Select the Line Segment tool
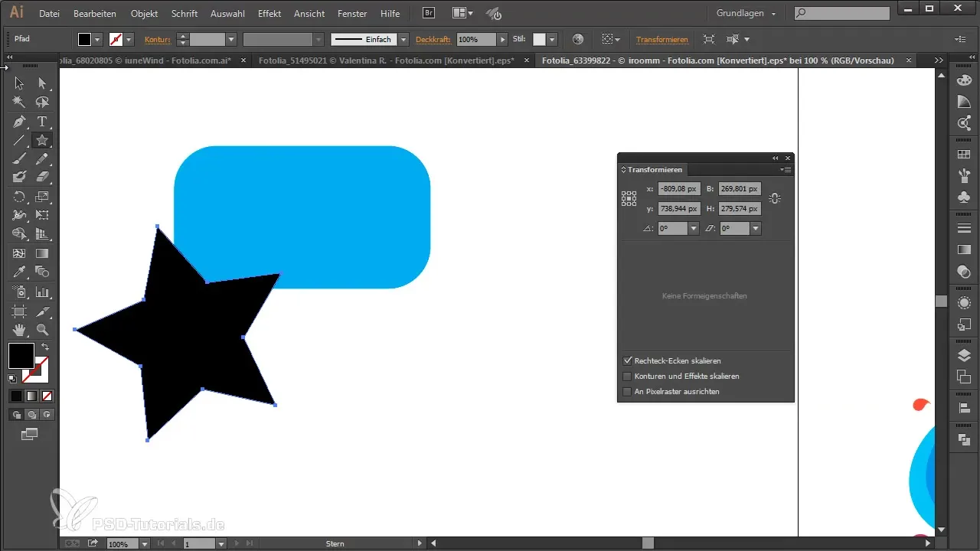Viewport: 980px width, 551px height. 20,141
